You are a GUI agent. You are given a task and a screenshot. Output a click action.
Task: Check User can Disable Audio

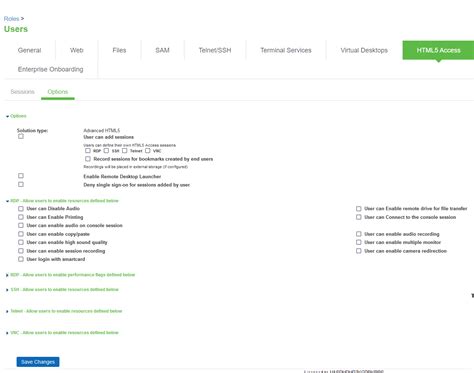(x=21, y=209)
